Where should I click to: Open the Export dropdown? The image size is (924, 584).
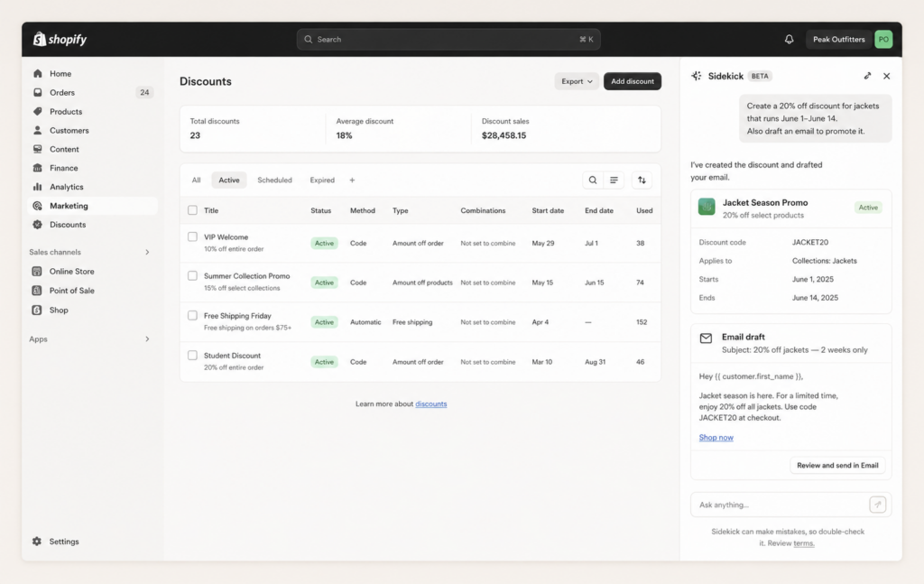(577, 81)
